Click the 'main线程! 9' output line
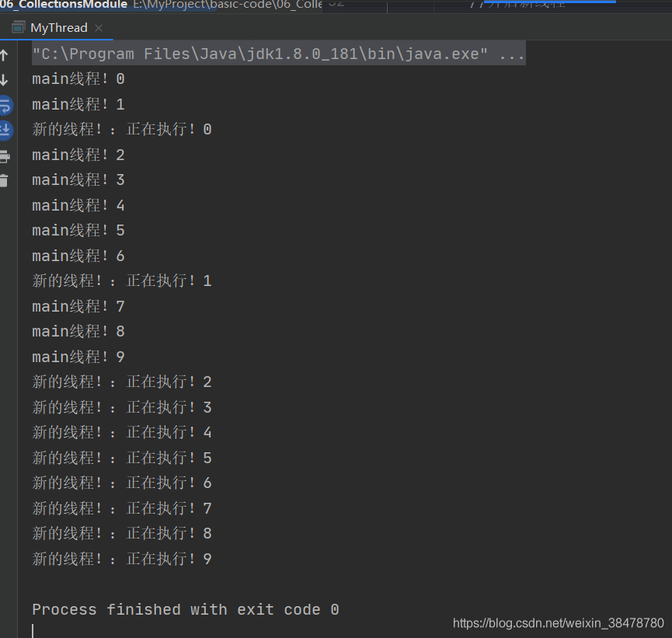The width and height of the screenshot is (672, 638). (78, 357)
